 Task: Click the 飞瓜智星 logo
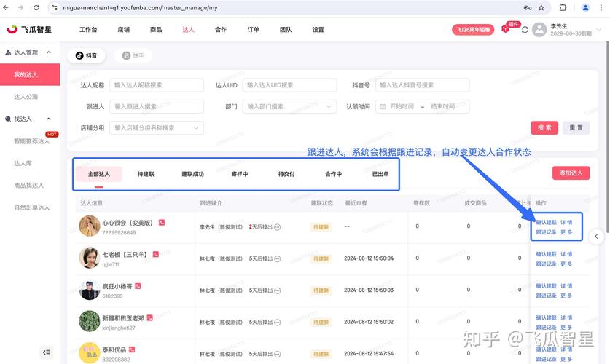click(x=31, y=30)
